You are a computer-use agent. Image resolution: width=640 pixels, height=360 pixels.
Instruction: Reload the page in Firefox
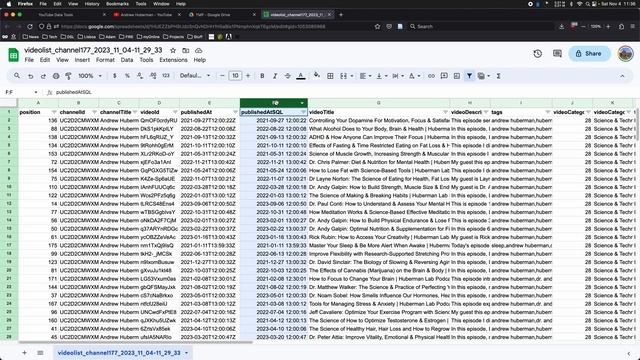pos(30,27)
